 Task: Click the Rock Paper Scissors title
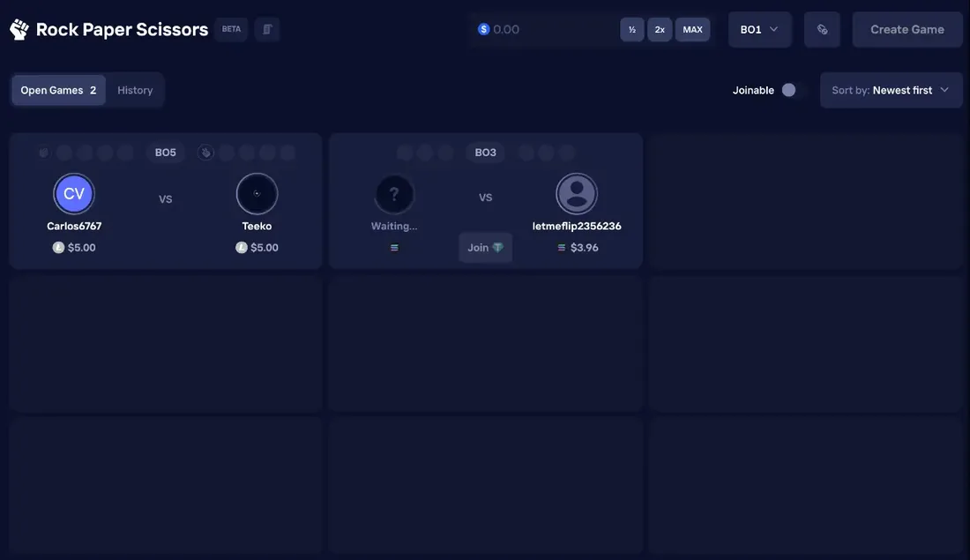pos(122,29)
